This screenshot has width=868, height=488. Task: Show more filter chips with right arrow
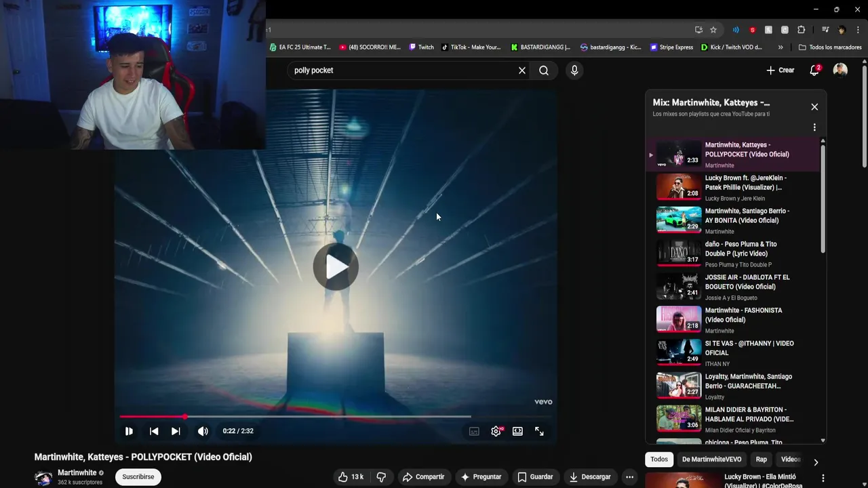(x=816, y=462)
